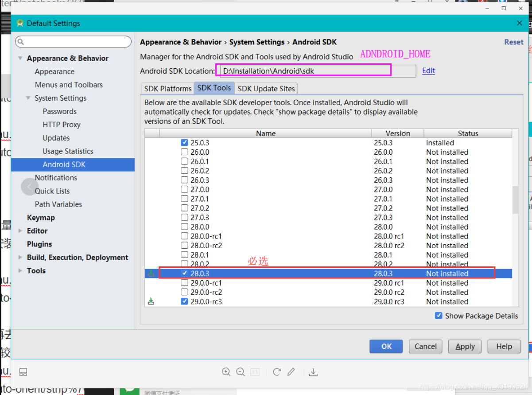Switch to SDK Platforms tab
Image resolution: width=532 pixels, height=395 pixels.
168,88
